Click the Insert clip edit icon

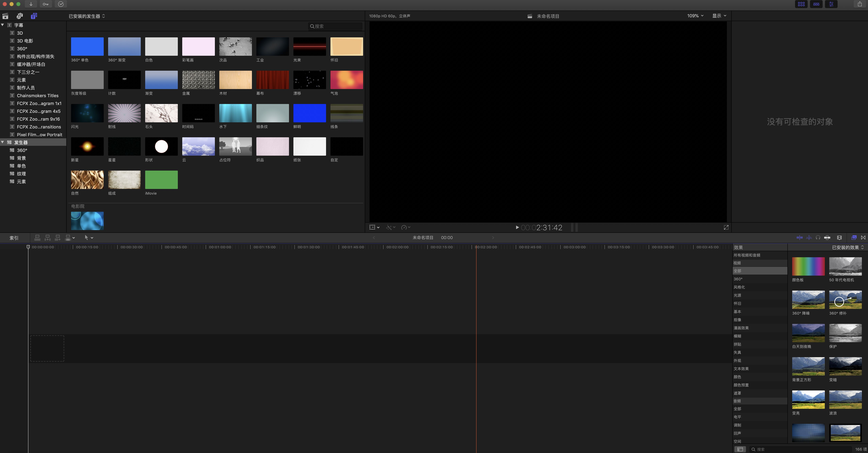tap(47, 238)
